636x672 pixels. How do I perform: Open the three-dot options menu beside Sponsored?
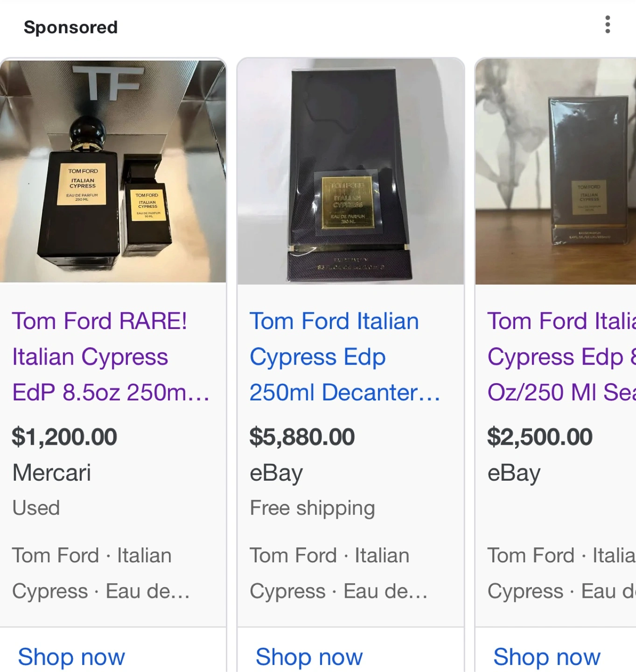click(607, 25)
